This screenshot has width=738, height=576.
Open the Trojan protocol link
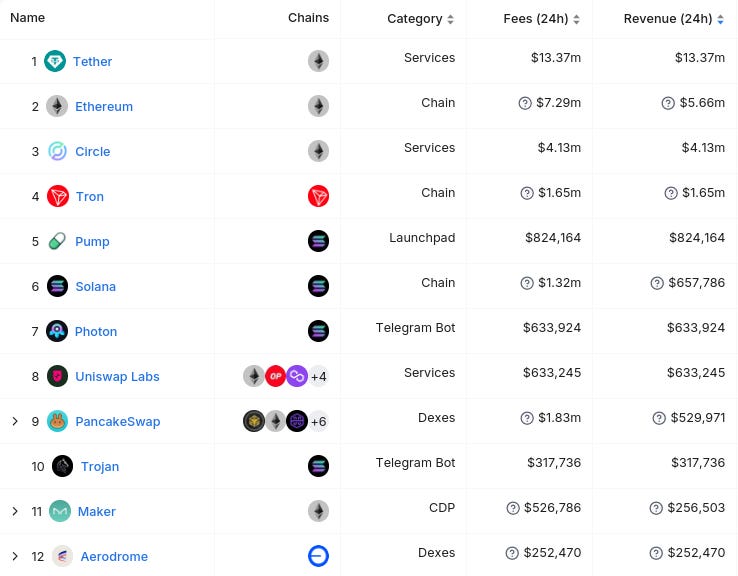click(100, 466)
